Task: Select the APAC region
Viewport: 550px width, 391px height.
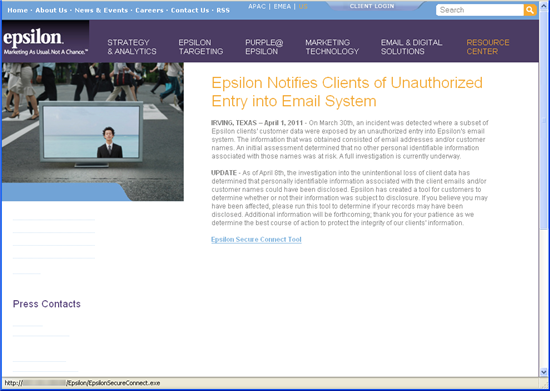Action: pyautogui.click(x=257, y=6)
